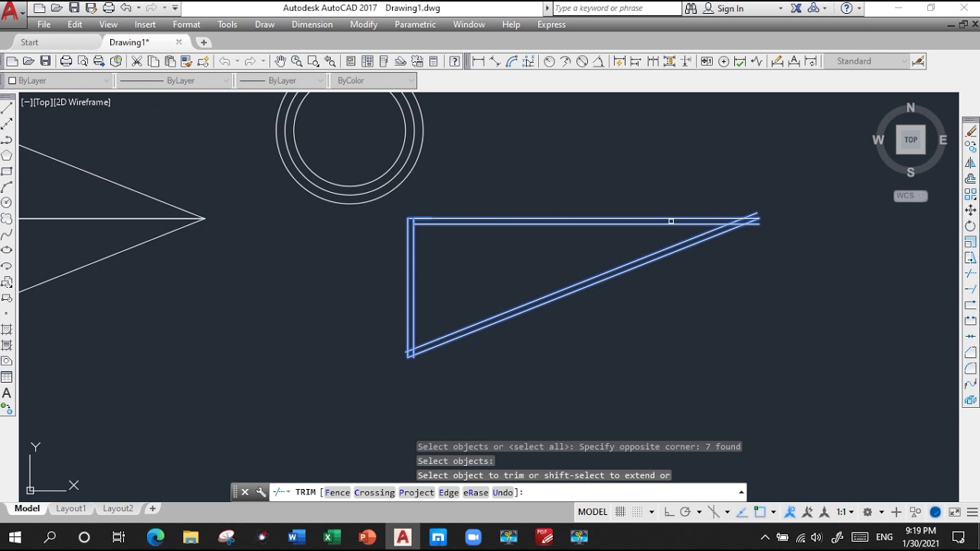980x551 pixels.
Task: Select the Pan hand tool
Action: [x=280, y=61]
